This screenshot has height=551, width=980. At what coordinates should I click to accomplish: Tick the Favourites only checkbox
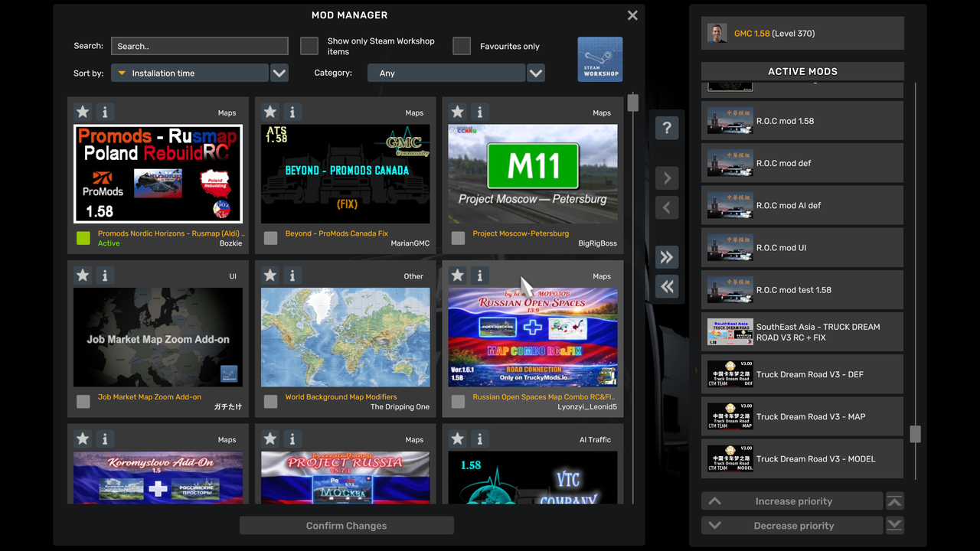pos(462,46)
